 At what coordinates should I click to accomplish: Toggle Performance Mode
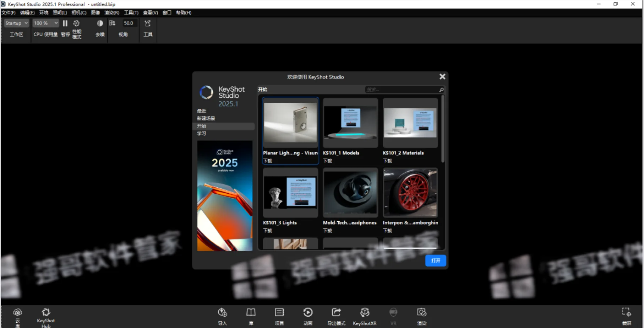click(76, 23)
